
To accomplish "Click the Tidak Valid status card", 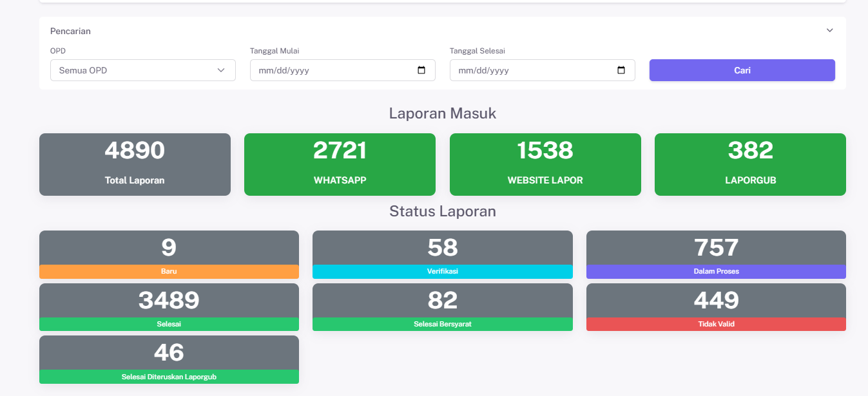I will pyautogui.click(x=716, y=307).
